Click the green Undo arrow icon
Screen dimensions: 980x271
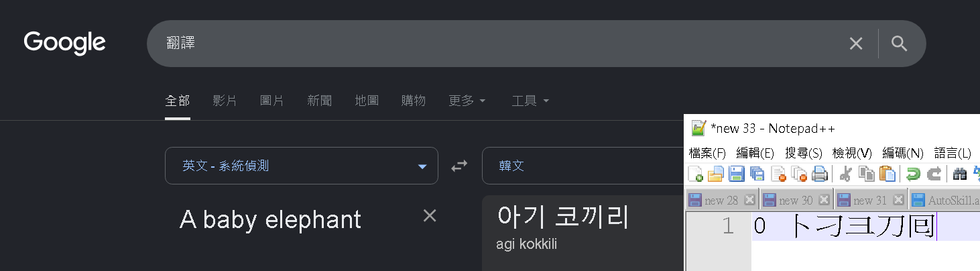(x=913, y=174)
